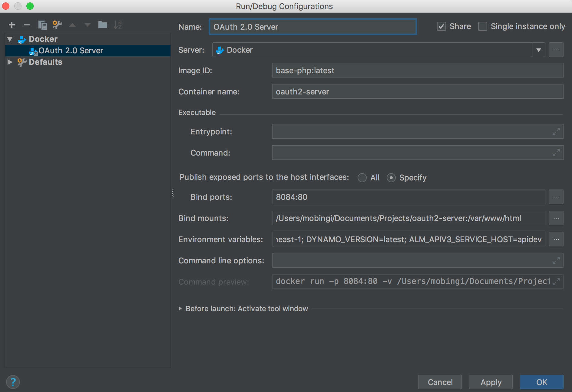Click the Container name field
This screenshot has height=392, width=572.
(x=418, y=92)
